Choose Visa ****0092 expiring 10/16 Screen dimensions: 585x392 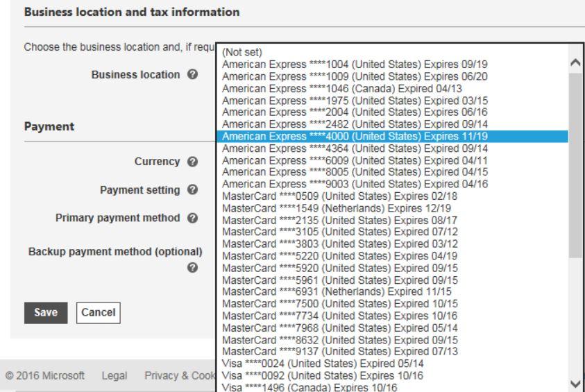click(x=392, y=375)
